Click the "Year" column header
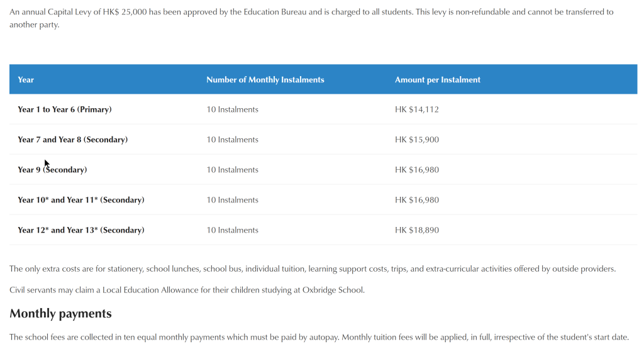Image resolution: width=644 pixels, height=354 pixels. click(26, 80)
